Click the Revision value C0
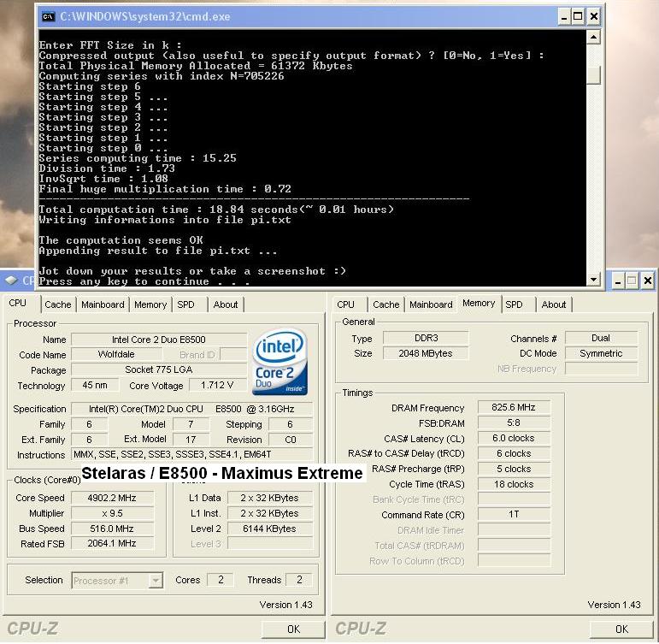This screenshot has height=644, width=659. click(x=291, y=440)
